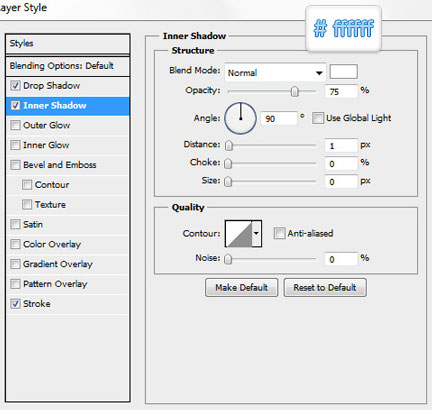Click the Angle dial control
The image size is (432, 410).
(240, 118)
